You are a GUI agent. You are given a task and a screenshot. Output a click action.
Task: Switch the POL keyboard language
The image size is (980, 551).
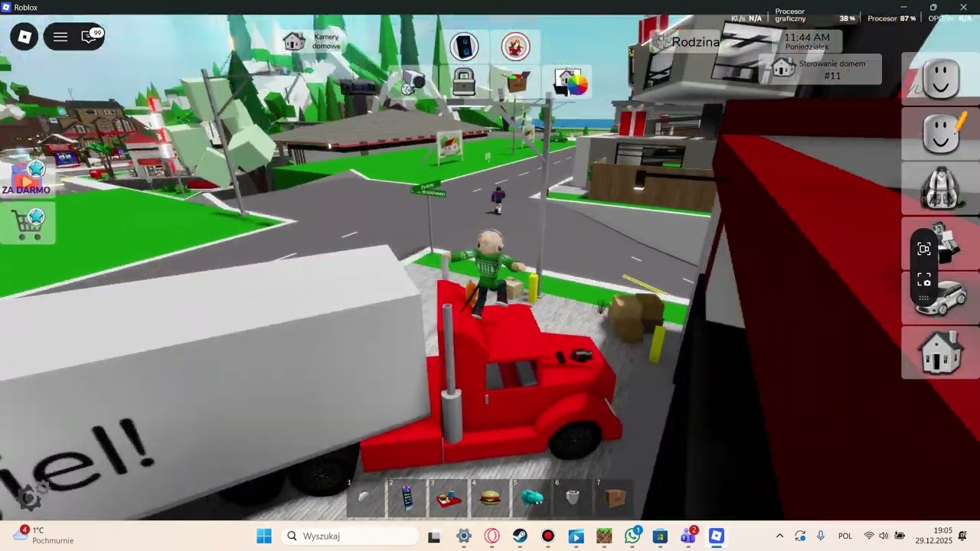pos(845,536)
